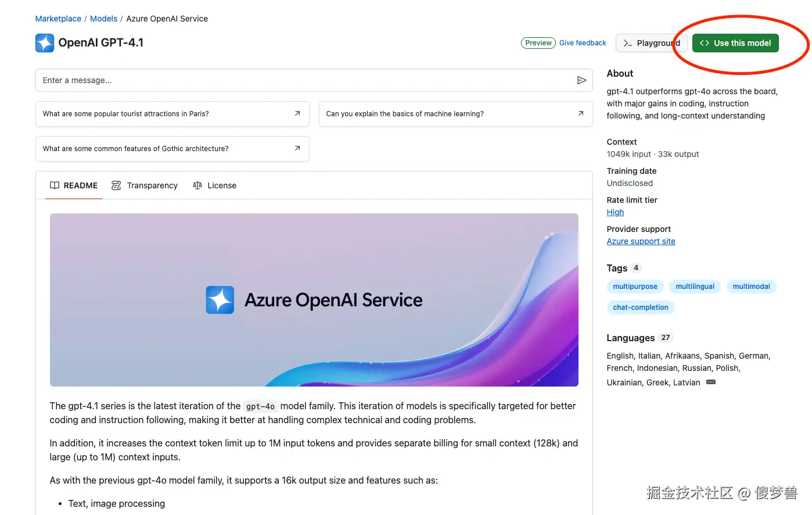
Task: Click the README book icon
Action: (x=55, y=185)
